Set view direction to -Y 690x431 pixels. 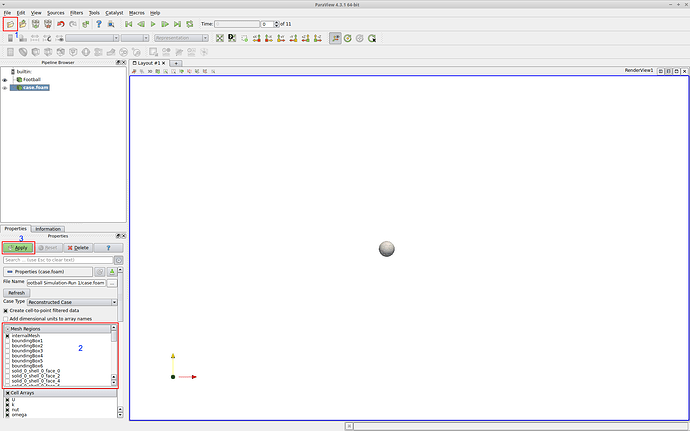point(294,38)
